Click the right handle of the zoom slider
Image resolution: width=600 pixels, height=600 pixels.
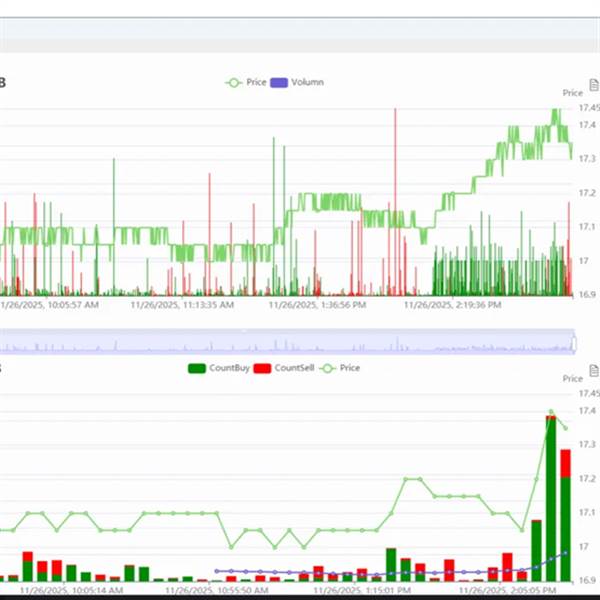pyautogui.click(x=574, y=342)
